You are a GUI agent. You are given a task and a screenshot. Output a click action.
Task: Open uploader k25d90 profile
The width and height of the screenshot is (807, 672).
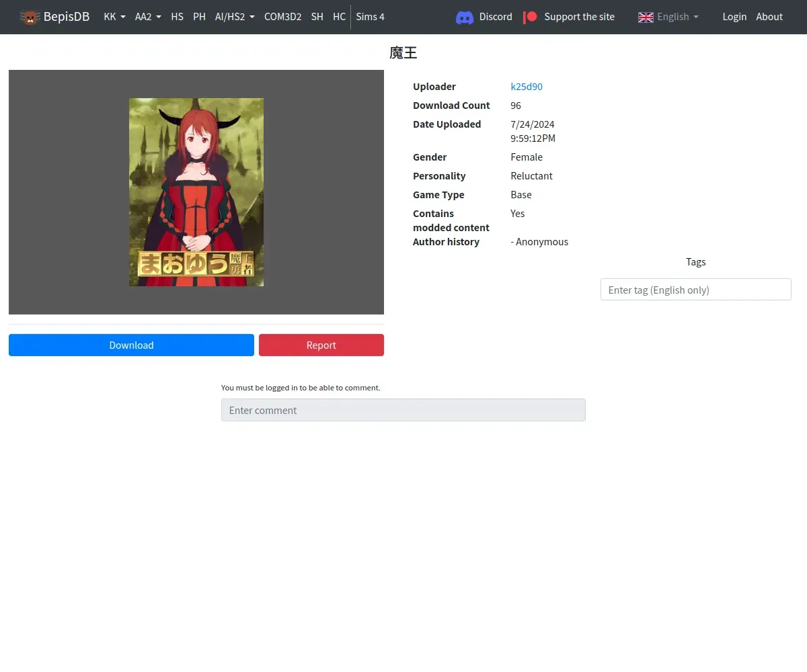click(527, 87)
